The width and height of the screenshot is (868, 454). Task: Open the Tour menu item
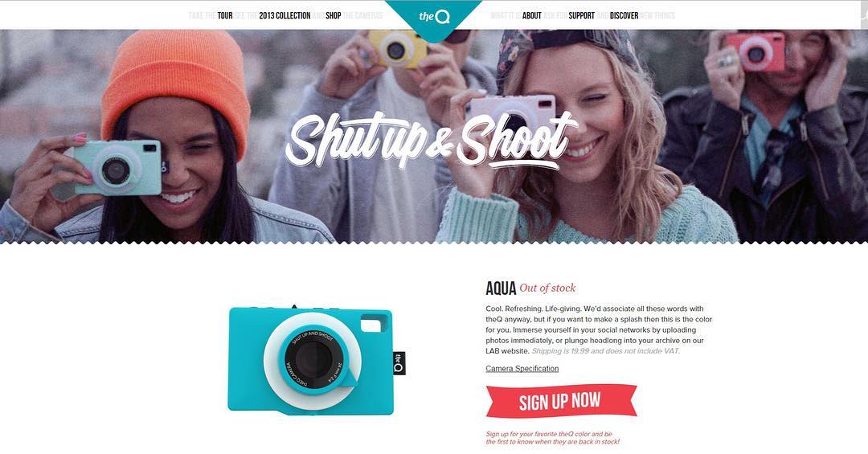tap(225, 15)
